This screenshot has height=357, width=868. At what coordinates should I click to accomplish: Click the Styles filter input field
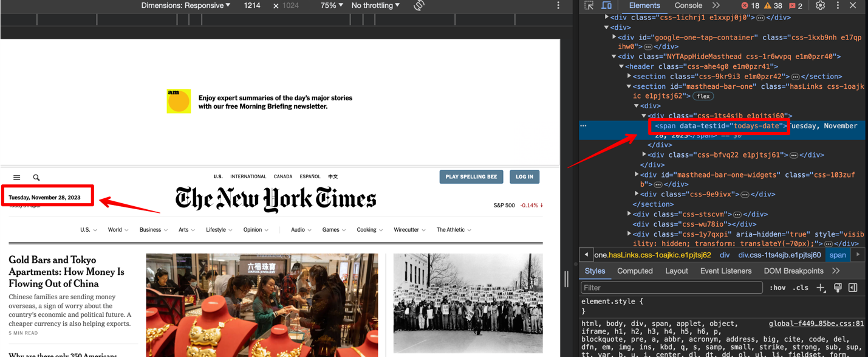click(671, 288)
